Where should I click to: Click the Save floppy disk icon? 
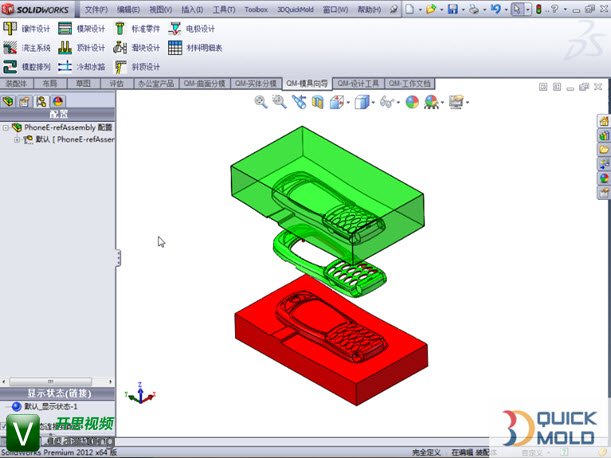[x=453, y=9]
